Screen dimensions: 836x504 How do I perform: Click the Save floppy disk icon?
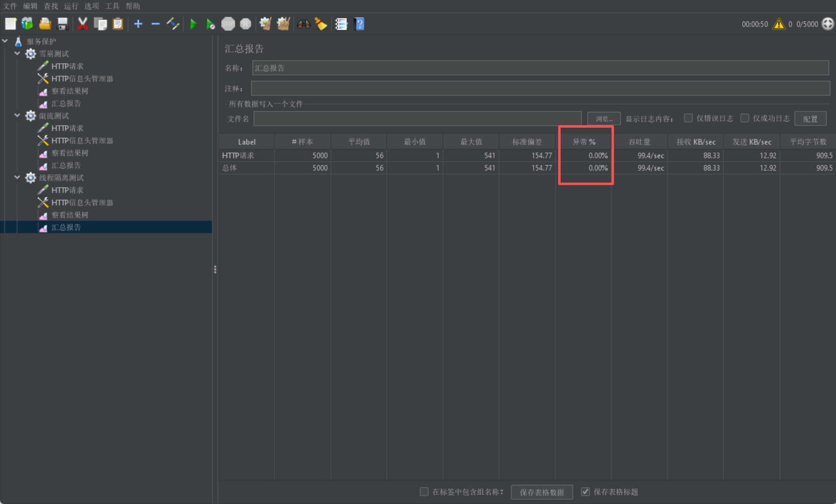coord(62,24)
